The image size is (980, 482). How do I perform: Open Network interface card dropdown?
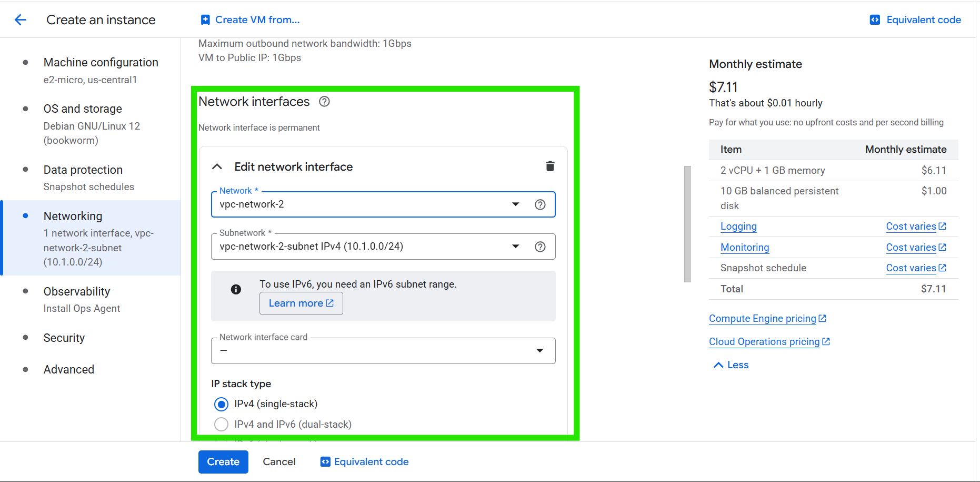coord(383,351)
